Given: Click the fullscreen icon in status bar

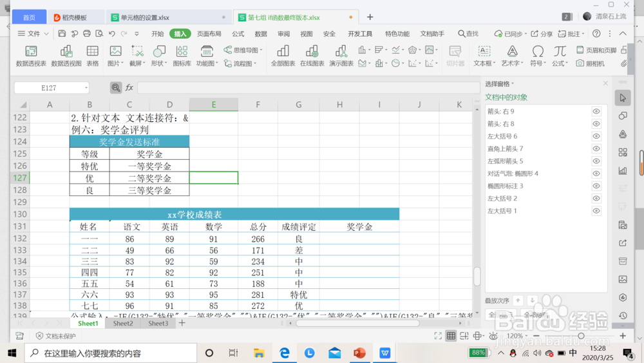Looking at the screenshot, I should [438, 336].
